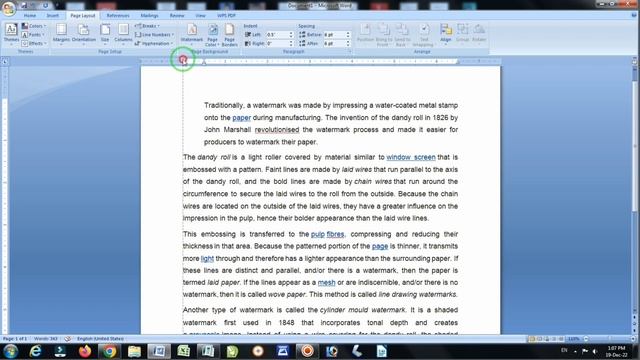Open the Columns menu
Viewport: 640px width, 360px height.
(x=123, y=33)
